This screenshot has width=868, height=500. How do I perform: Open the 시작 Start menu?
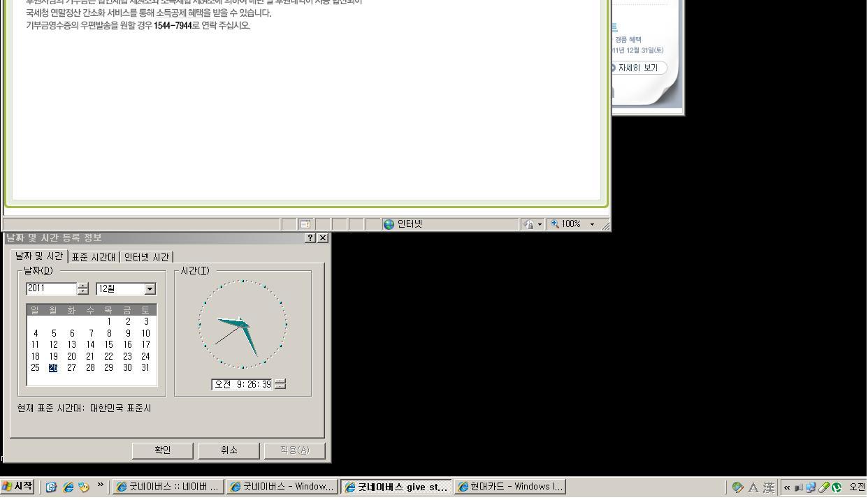coord(17,487)
